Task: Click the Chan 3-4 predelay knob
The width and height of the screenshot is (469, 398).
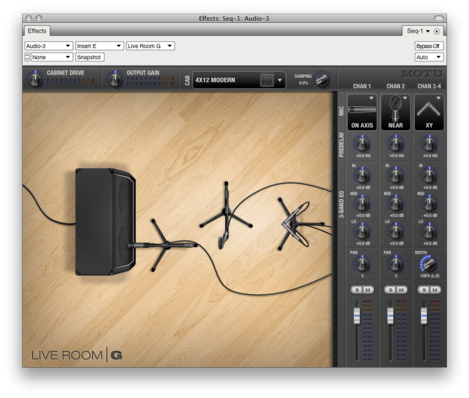Action: (x=429, y=144)
